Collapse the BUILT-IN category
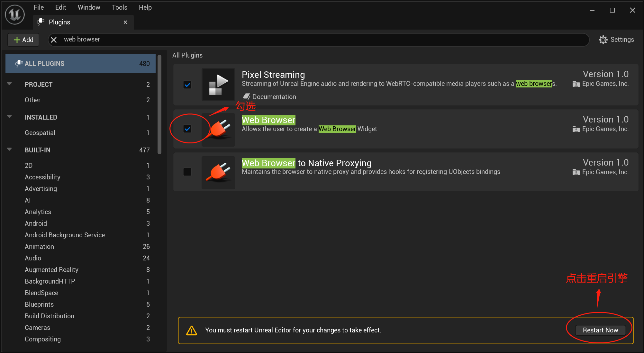The height and width of the screenshot is (353, 644). point(10,149)
